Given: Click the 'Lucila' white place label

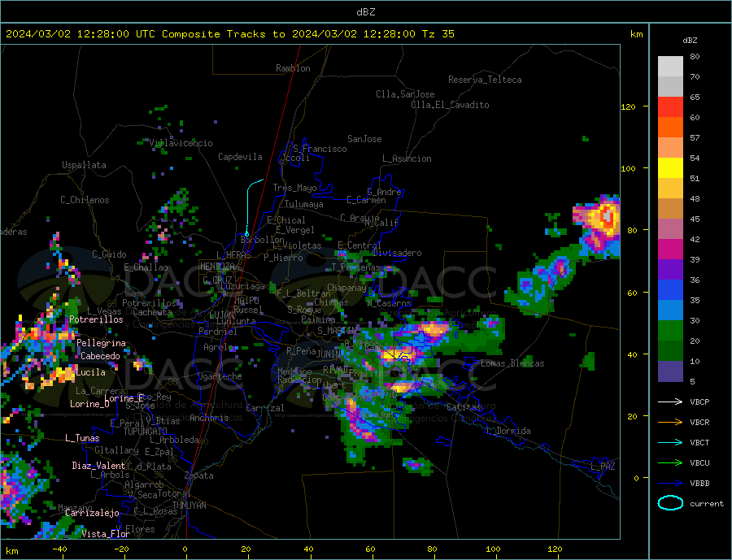Looking at the screenshot, I should pos(90,372).
